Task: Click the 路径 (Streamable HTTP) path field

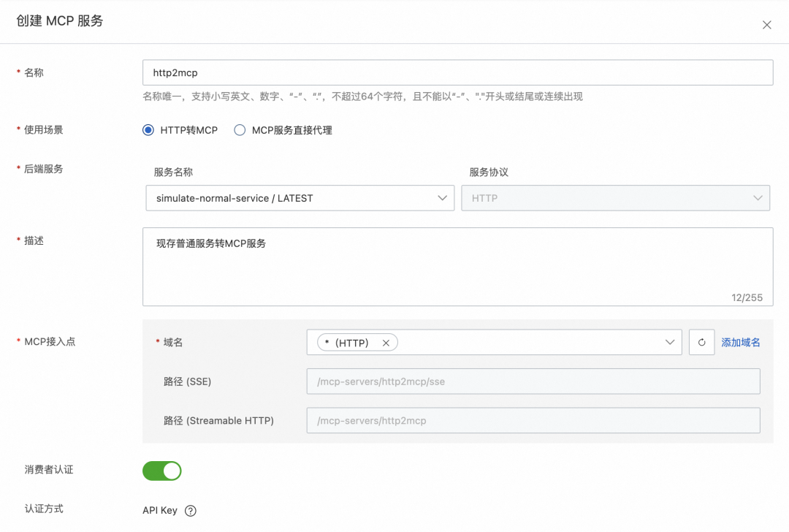Action: [533, 420]
